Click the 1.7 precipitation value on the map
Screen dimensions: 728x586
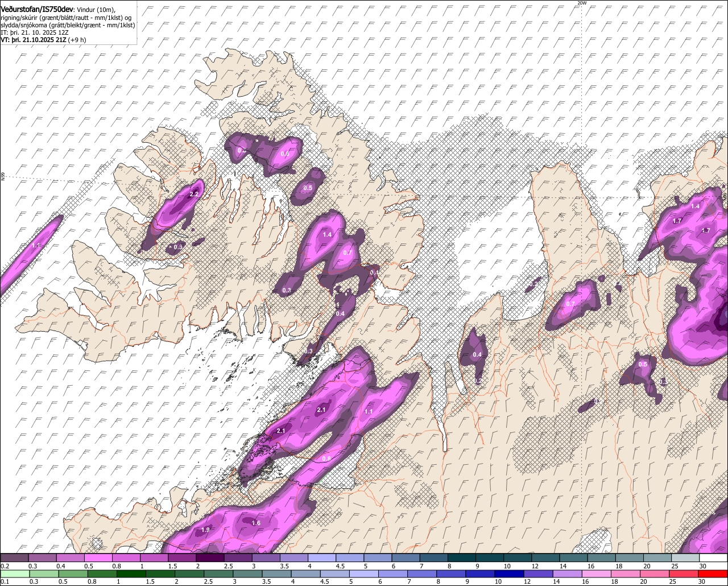pos(677,221)
